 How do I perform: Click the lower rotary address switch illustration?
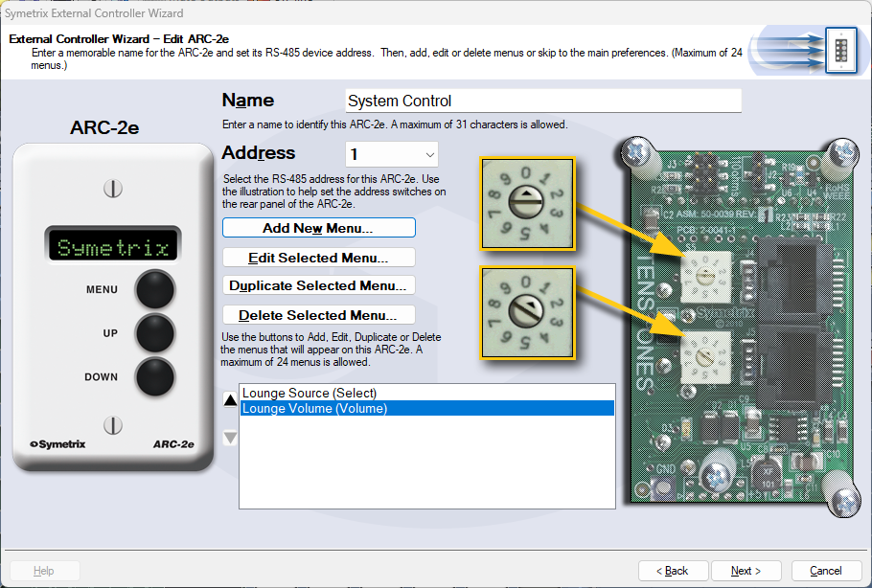(x=526, y=312)
